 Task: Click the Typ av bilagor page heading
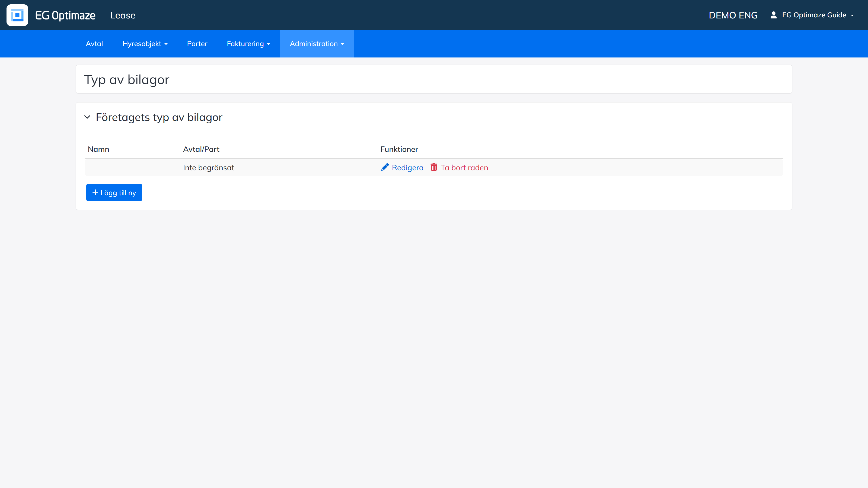pyautogui.click(x=127, y=80)
